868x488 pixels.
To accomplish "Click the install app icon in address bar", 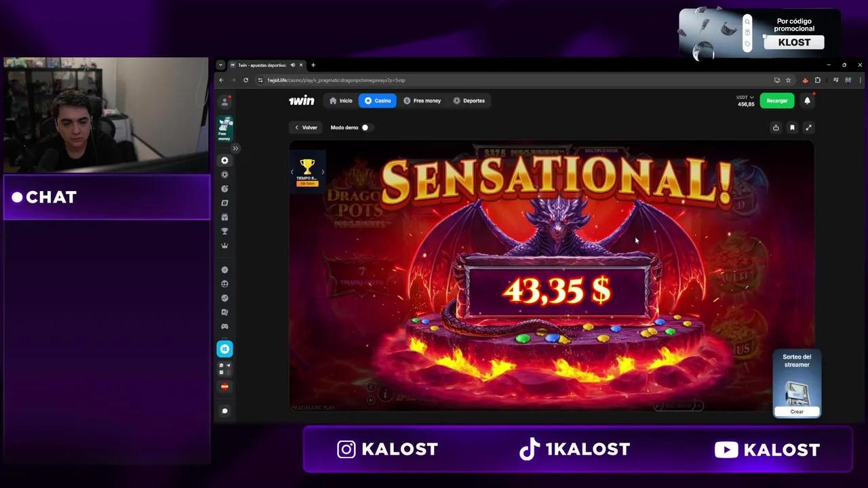I will 777,80.
